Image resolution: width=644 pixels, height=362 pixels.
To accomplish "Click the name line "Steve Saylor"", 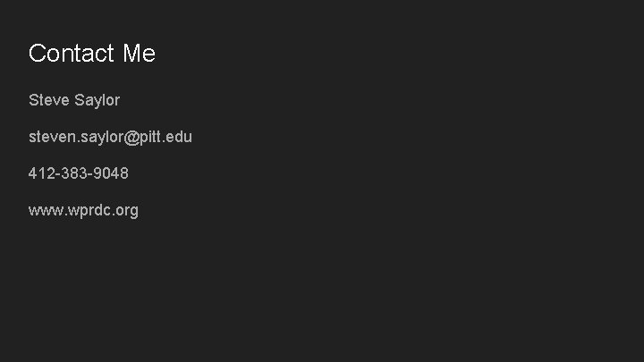I will [x=73, y=100].
